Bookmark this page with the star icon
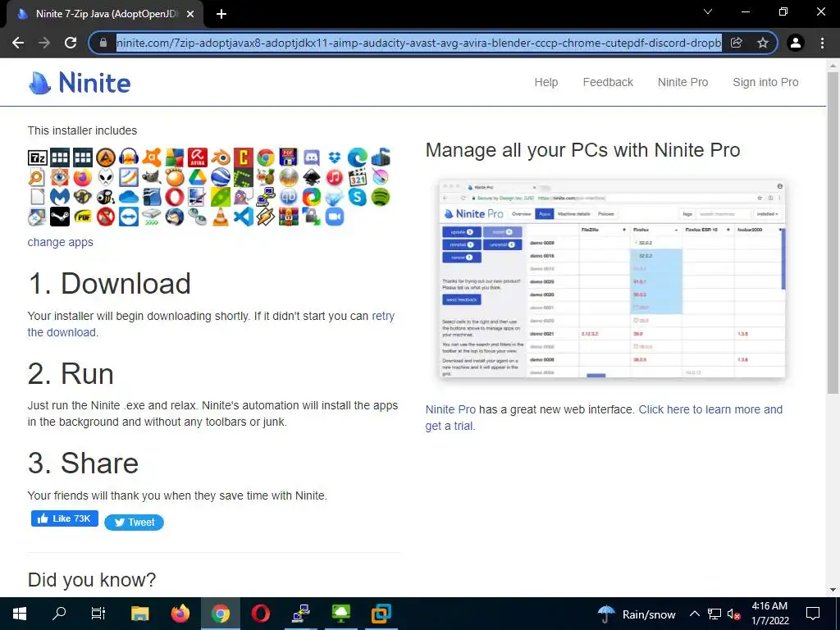The height and width of the screenshot is (630, 840). (762, 43)
